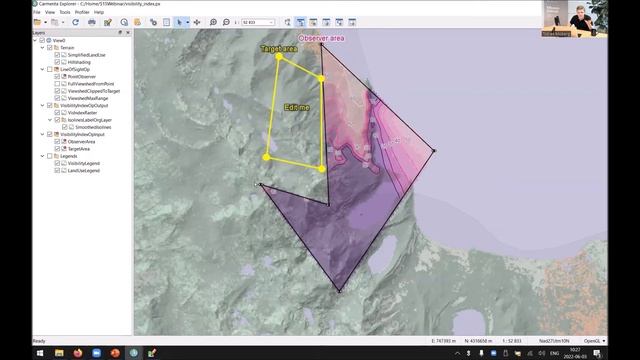Select the PointObserver layer name
The height and width of the screenshot is (360, 640).
(x=82, y=76)
